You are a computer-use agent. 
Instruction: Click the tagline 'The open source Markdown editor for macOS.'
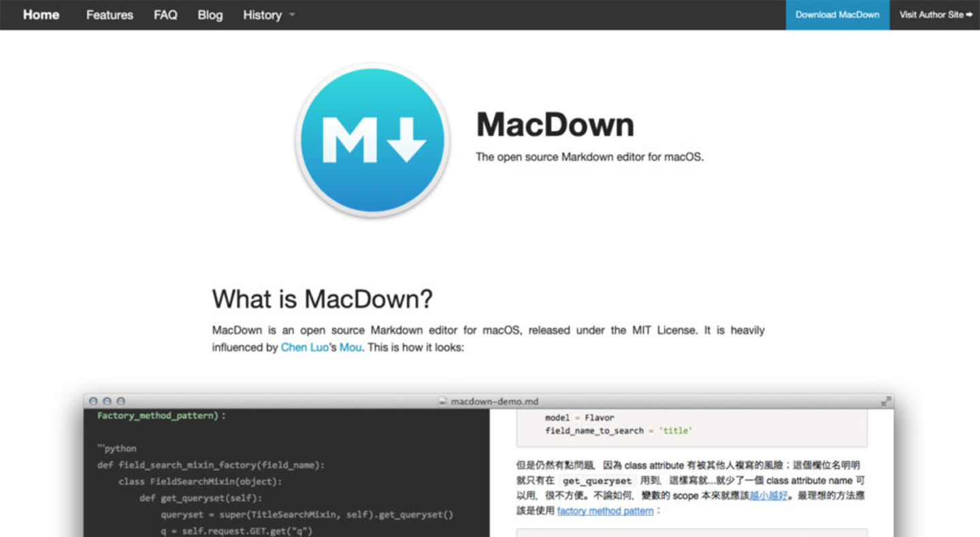pos(590,157)
